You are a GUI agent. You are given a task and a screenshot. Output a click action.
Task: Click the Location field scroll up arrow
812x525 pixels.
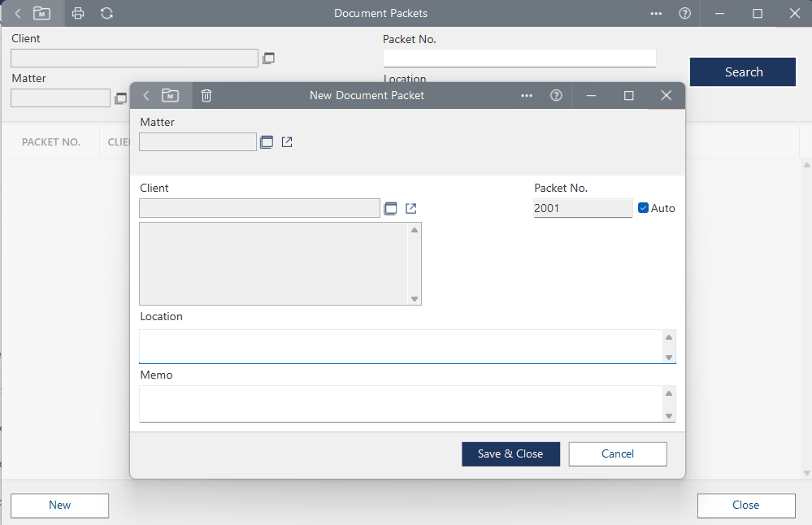(669, 337)
